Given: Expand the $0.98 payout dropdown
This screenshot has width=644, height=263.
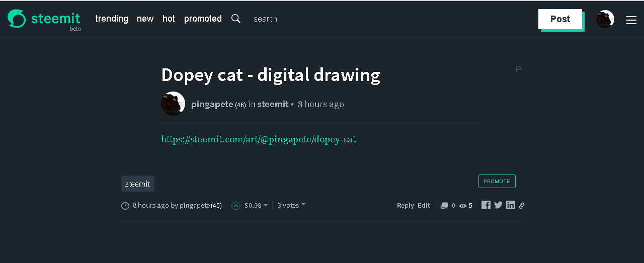Looking at the screenshot, I should (256, 205).
